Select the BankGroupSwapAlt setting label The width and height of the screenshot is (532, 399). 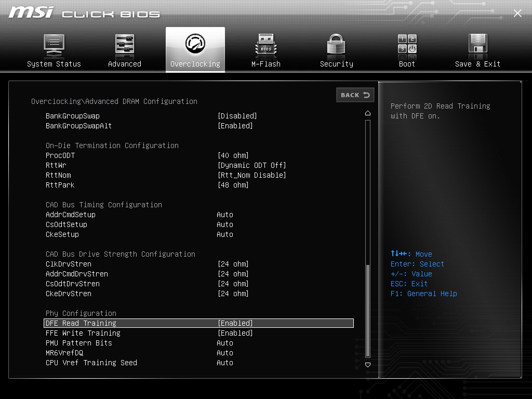[x=79, y=126]
